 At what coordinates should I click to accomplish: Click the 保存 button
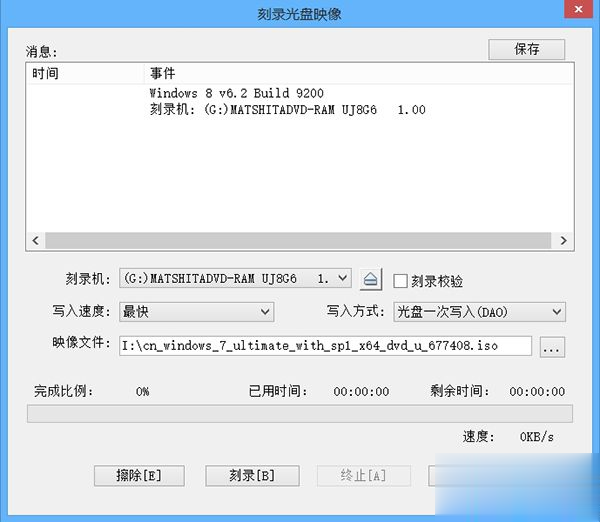(527, 49)
